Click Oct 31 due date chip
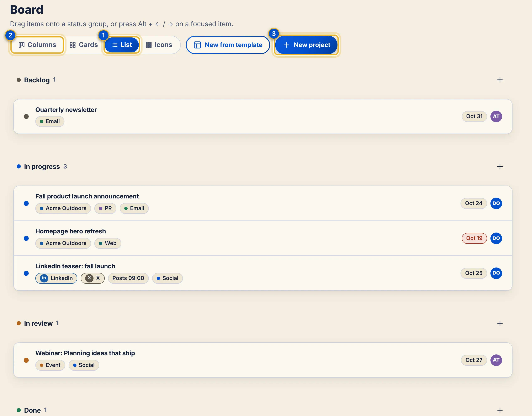 tap(474, 116)
